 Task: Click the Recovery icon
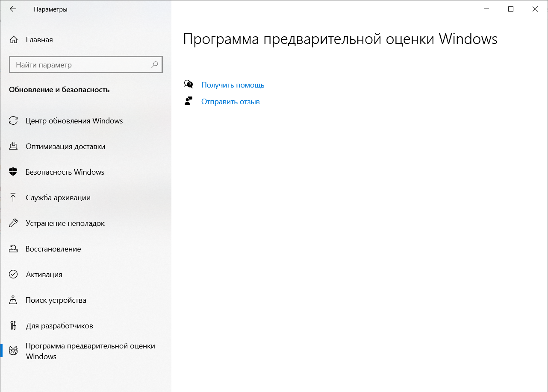click(x=13, y=249)
